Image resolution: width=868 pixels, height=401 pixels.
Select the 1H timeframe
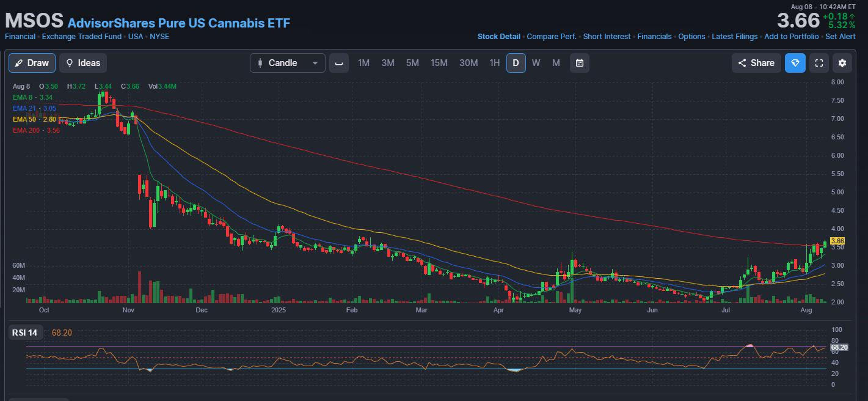pos(495,63)
